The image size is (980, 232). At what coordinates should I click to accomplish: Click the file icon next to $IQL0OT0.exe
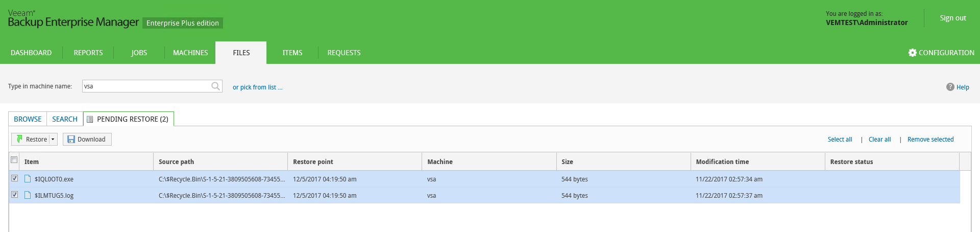28,179
